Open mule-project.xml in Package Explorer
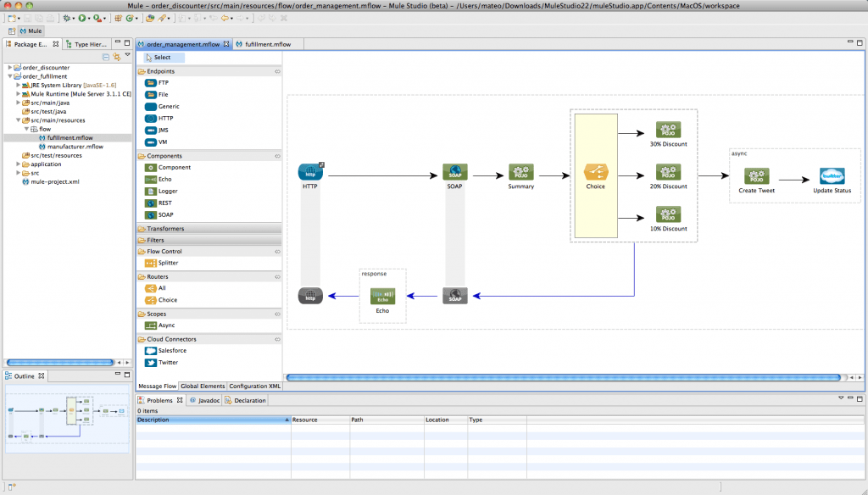The image size is (868, 495). click(x=54, y=181)
